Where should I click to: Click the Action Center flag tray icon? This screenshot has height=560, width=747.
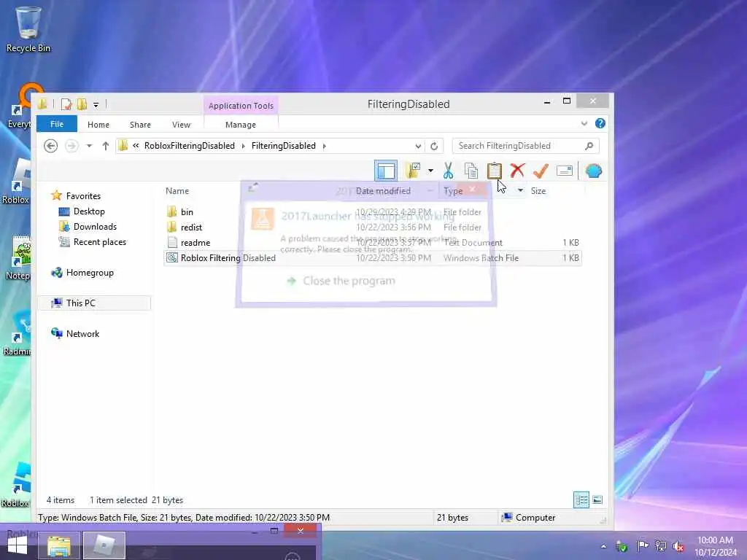(642, 545)
